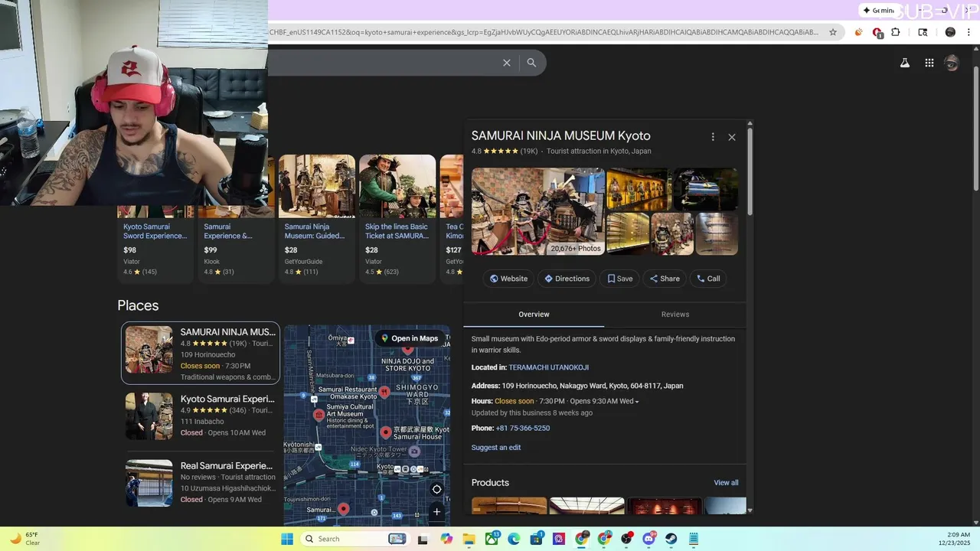Screen dimensions: 980x551
Task: Click the Open in Maps button
Action: [x=410, y=338]
